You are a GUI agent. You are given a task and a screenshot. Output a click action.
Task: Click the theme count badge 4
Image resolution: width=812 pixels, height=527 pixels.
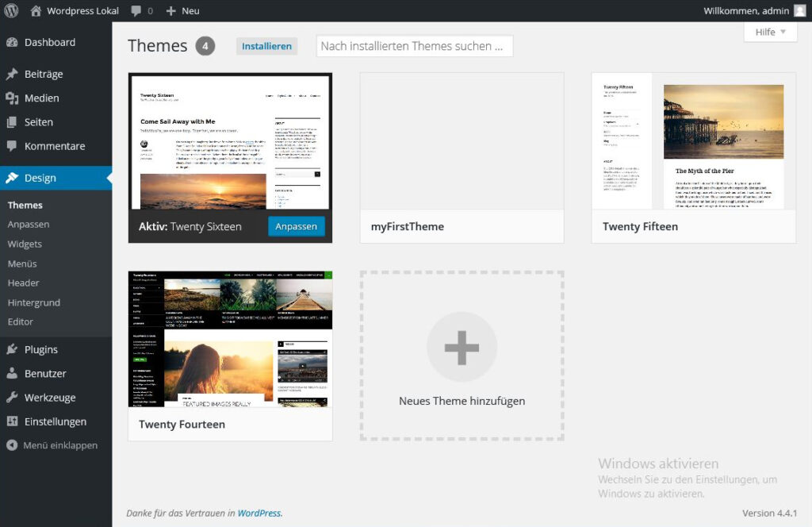[x=205, y=46]
